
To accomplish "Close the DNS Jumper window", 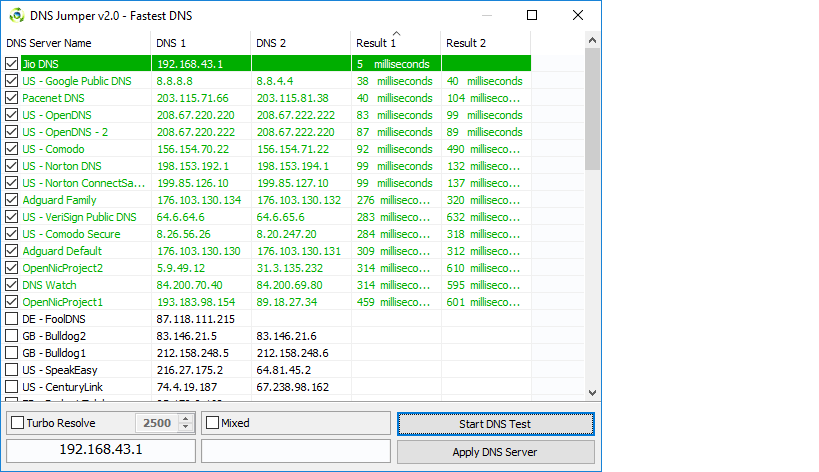I will pos(578,15).
